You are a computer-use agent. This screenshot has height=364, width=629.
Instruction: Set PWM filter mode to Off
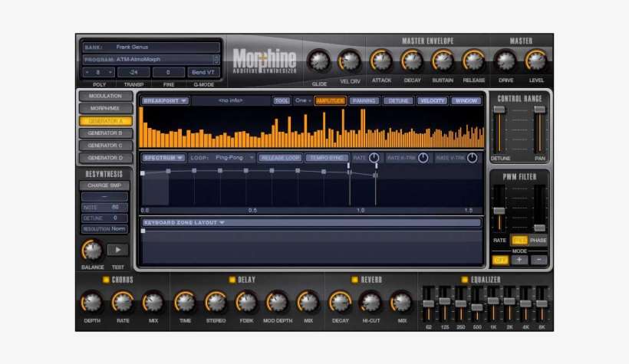pos(500,261)
